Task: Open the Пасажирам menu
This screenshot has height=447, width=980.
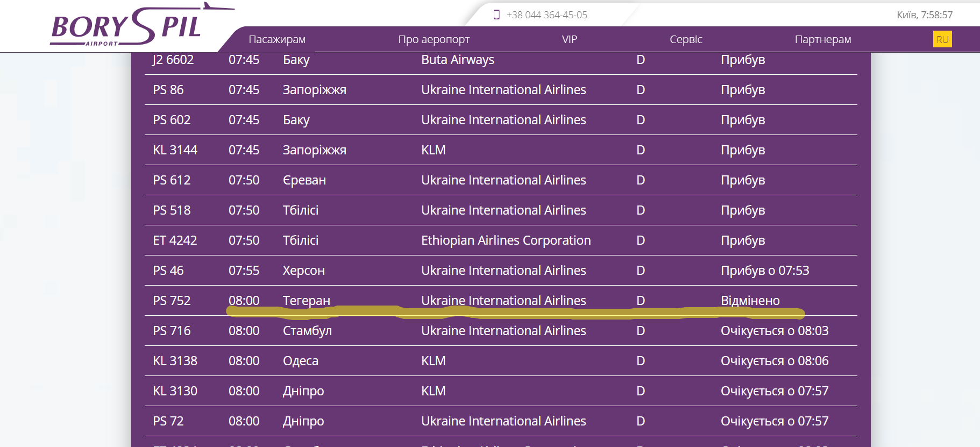Action: coord(277,39)
